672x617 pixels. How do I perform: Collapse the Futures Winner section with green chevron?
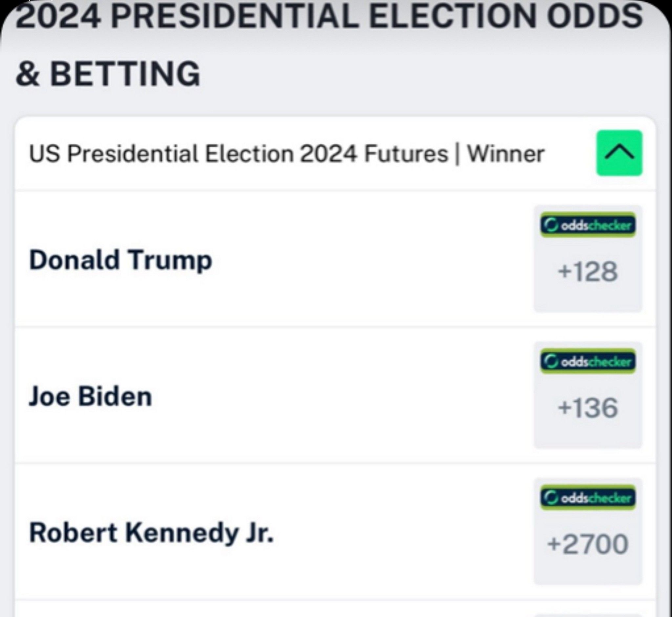click(x=619, y=153)
